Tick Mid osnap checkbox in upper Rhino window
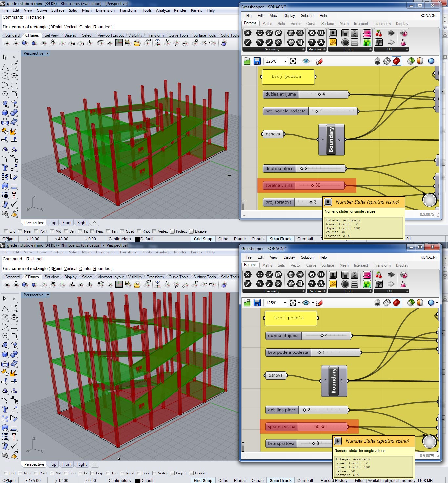The image size is (448, 483). click(52, 231)
